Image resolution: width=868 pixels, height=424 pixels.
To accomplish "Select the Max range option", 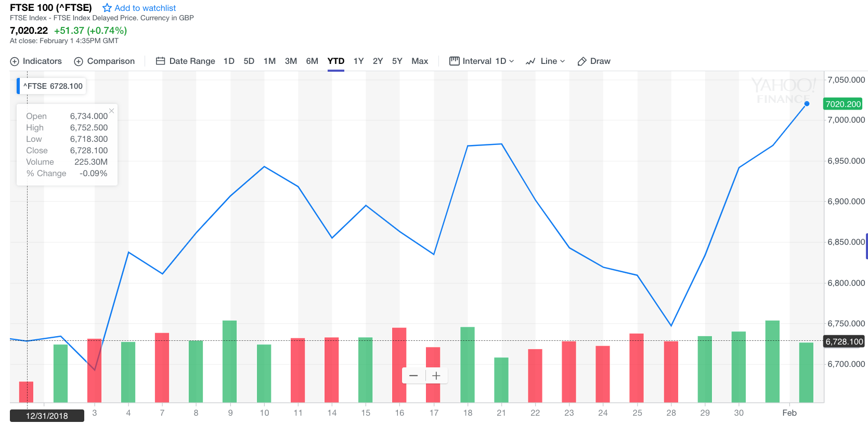I will 420,61.
